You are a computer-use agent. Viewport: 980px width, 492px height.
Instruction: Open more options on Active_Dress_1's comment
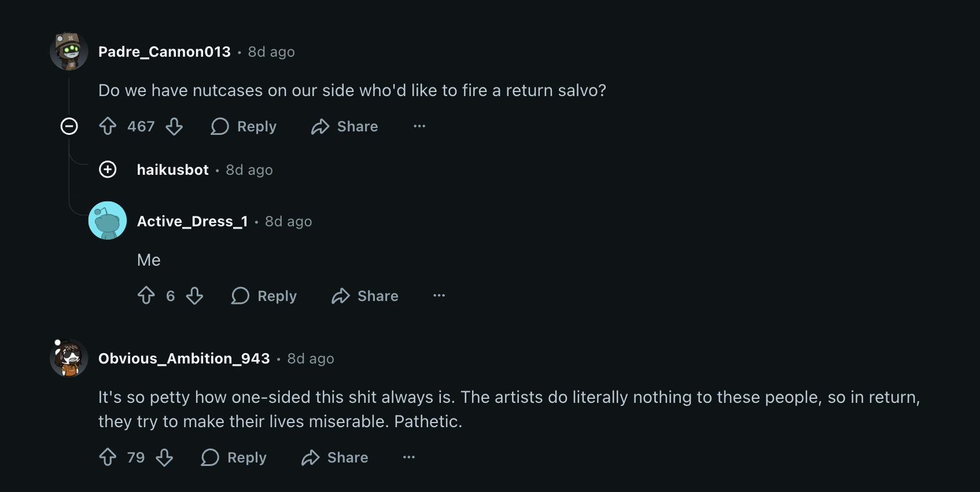tap(439, 296)
